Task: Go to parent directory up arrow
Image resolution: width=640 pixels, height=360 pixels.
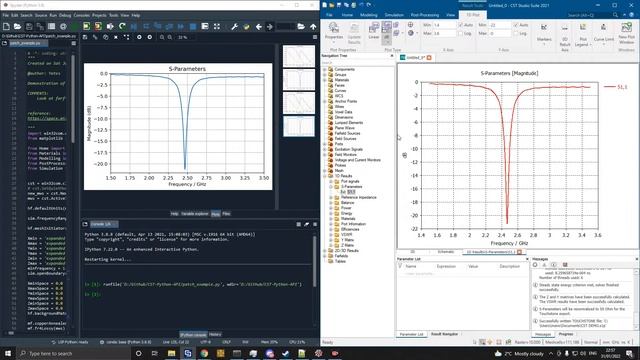Action: pos(313,27)
